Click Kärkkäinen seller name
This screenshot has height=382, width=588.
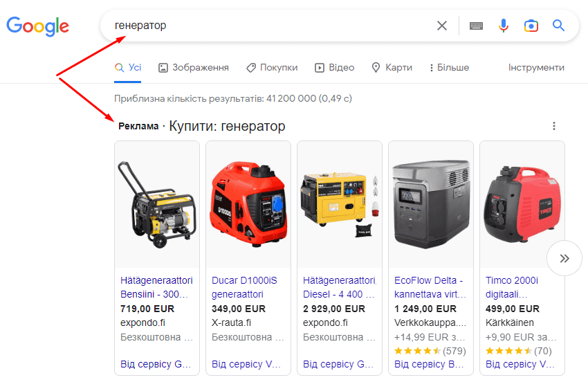click(x=510, y=322)
